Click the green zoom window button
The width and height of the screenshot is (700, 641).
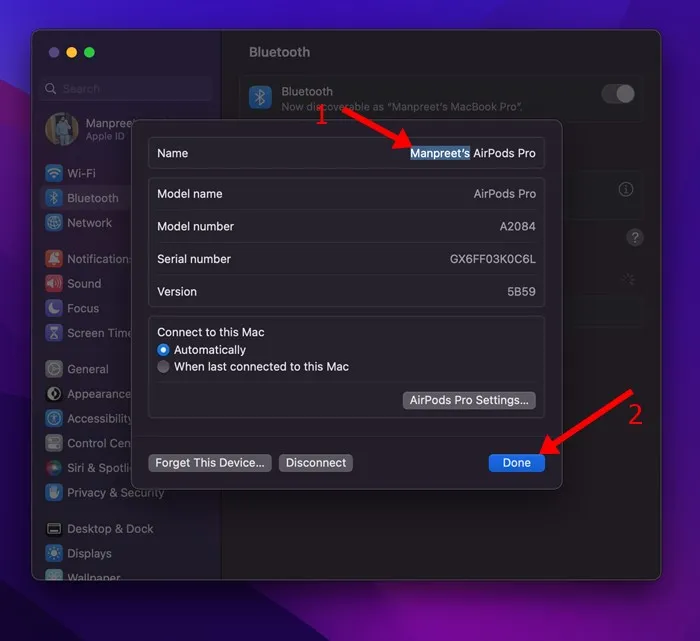89,52
